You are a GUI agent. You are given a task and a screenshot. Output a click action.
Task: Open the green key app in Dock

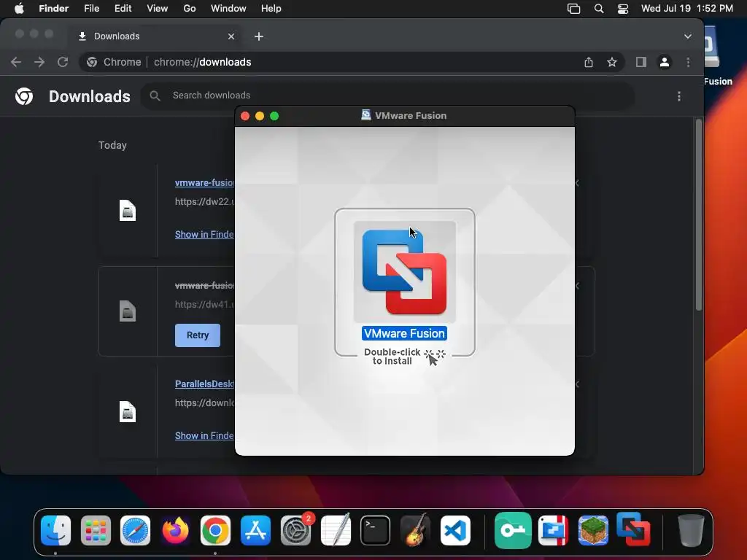513,531
